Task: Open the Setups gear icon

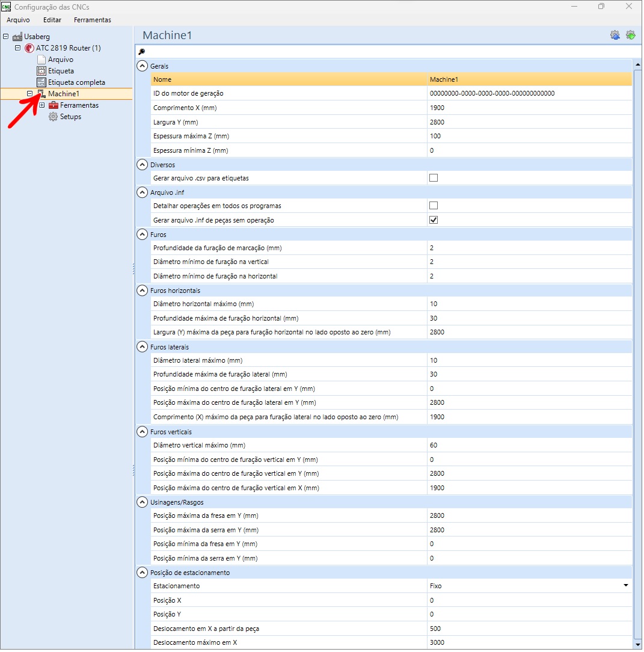Action: [x=54, y=117]
